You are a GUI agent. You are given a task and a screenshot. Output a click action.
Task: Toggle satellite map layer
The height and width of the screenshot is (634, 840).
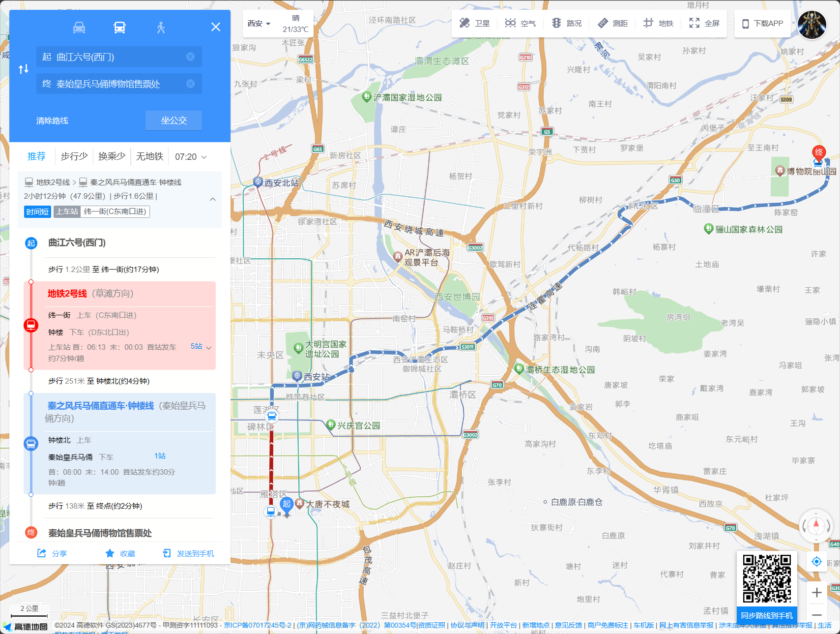474,23
